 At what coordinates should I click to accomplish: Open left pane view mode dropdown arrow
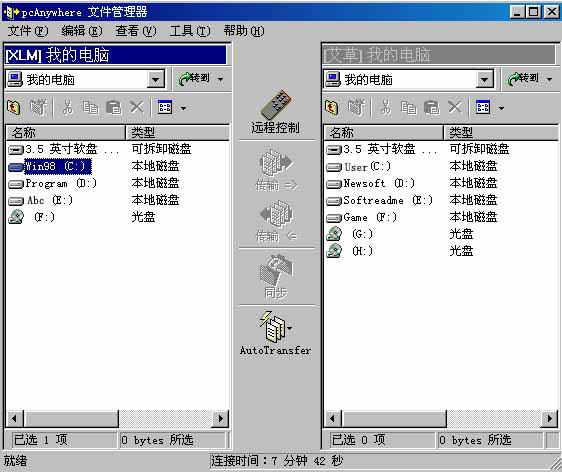(x=183, y=108)
